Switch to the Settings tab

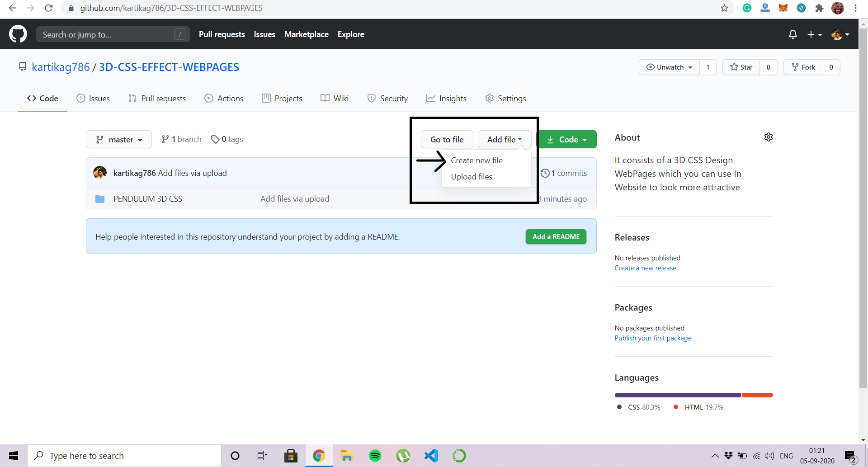click(x=505, y=98)
